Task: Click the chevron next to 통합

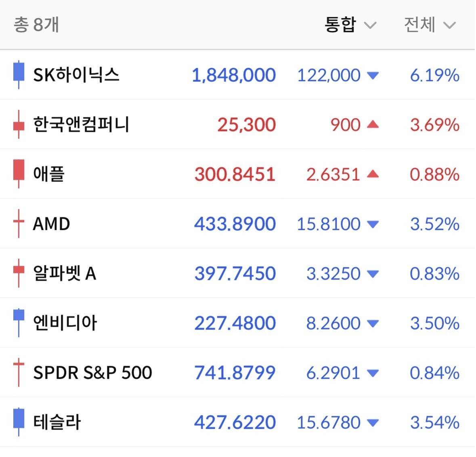Action: (370, 25)
